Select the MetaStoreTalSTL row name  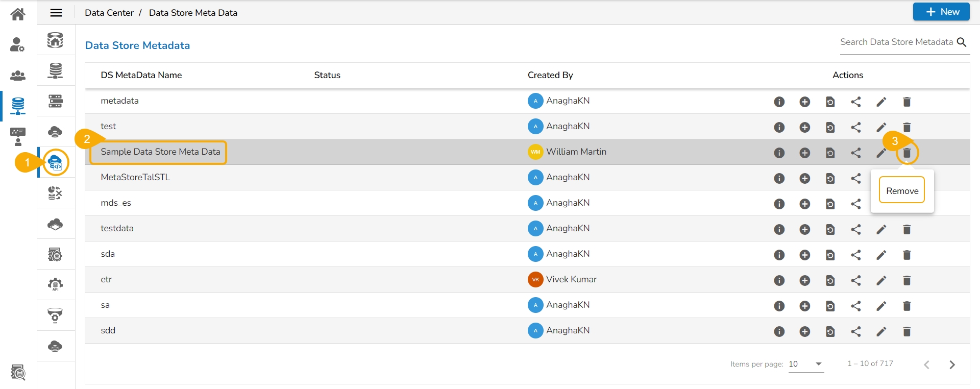[135, 178]
